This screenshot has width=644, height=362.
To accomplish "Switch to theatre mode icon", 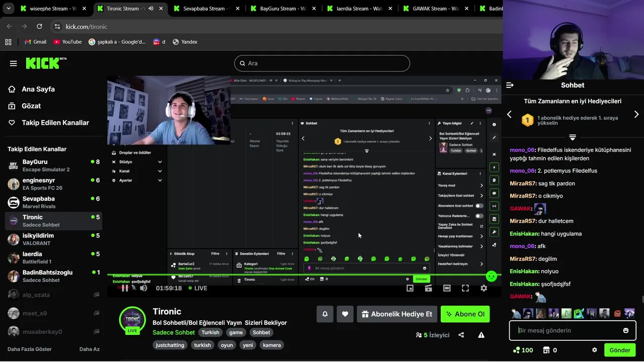I will coord(447,288).
